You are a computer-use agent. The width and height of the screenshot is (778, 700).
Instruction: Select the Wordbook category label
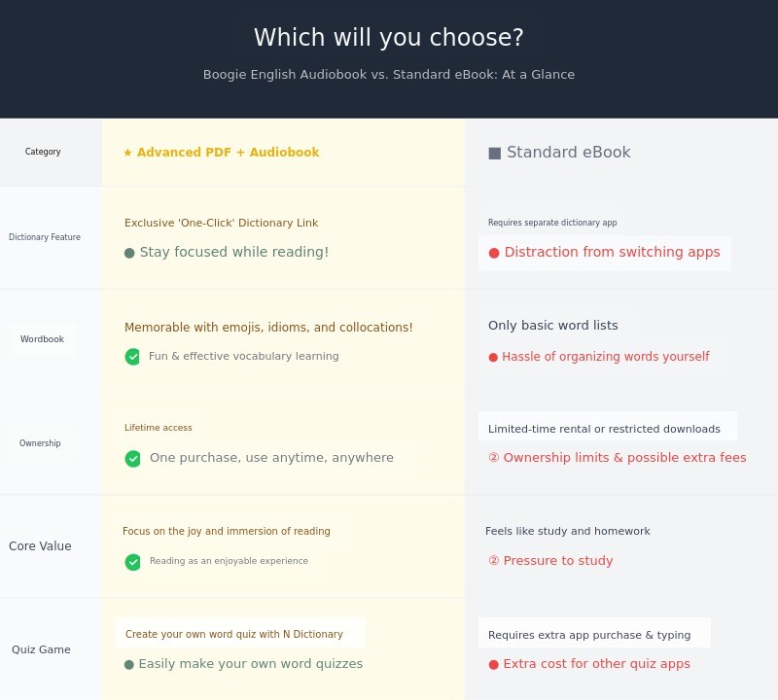pos(43,340)
